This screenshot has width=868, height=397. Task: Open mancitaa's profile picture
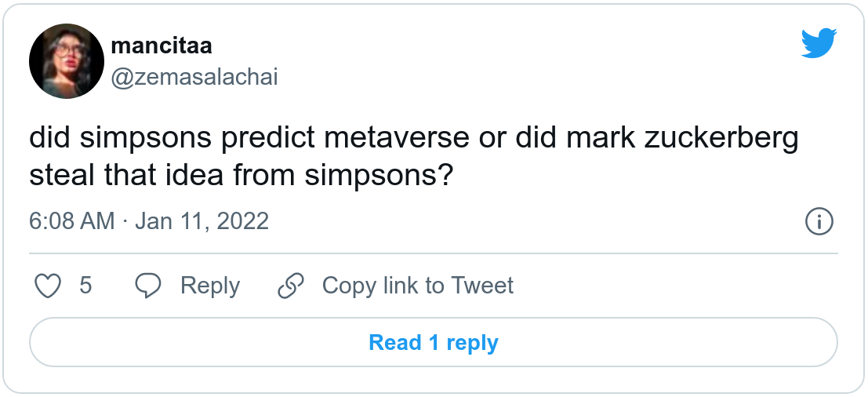coord(67,60)
